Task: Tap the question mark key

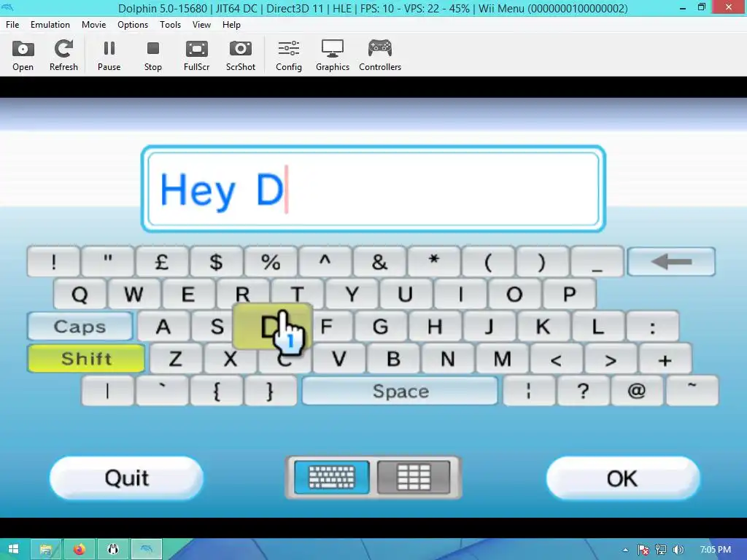Action: [x=583, y=391]
